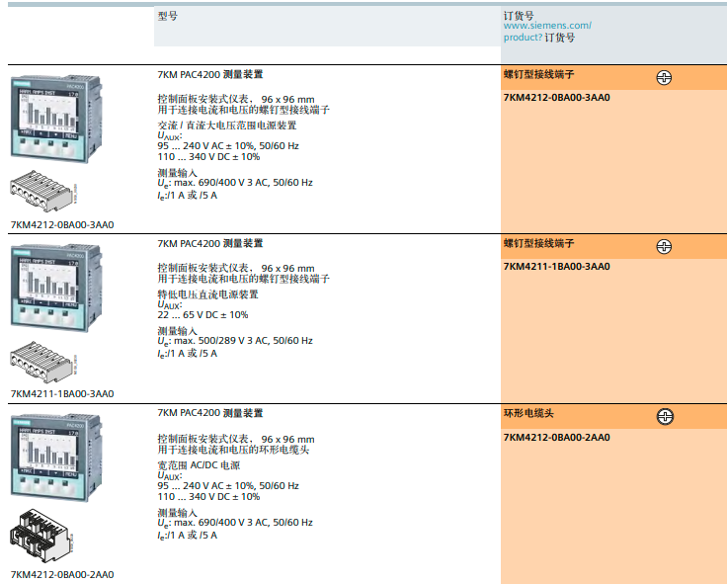The width and height of the screenshot is (728, 584).
Task: Select screw terminal connector image above 7KM4212-0BA00-3AA0 caption
Action: [x=40, y=190]
